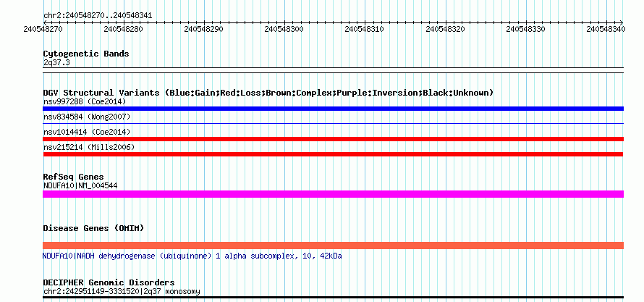
Task: Click ruler position 240548270
Action: pos(43,29)
